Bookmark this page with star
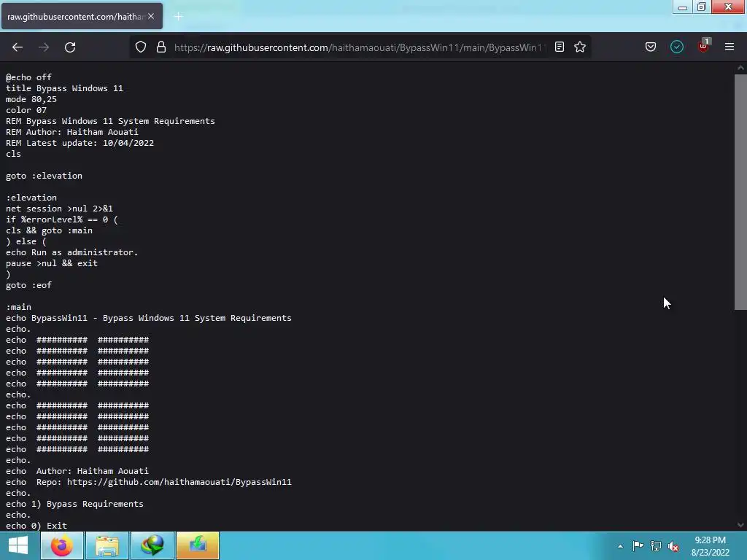Image resolution: width=747 pixels, height=560 pixels. point(580,47)
